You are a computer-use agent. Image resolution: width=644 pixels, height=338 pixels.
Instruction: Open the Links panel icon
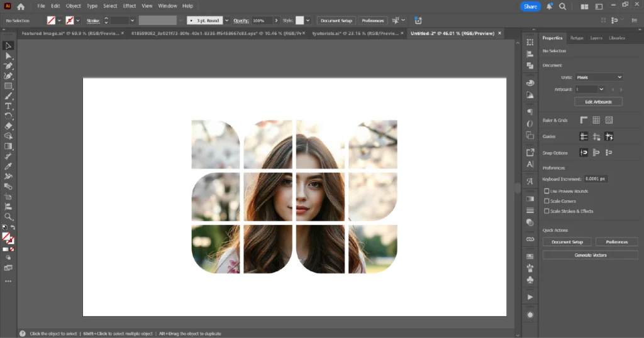pyautogui.click(x=530, y=239)
